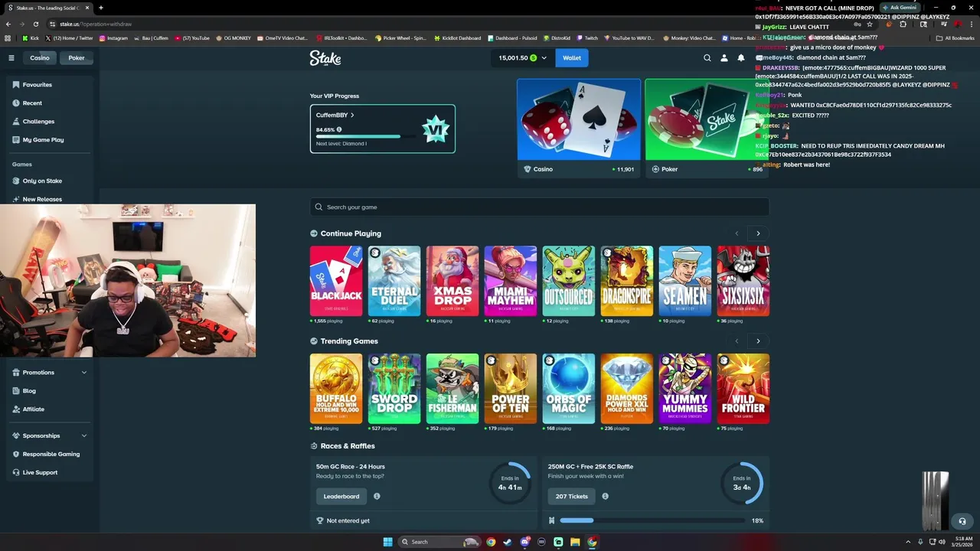This screenshot has width=980, height=551.
Task: Click info icon beside 84.65% VIP progress
Action: (x=339, y=130)
